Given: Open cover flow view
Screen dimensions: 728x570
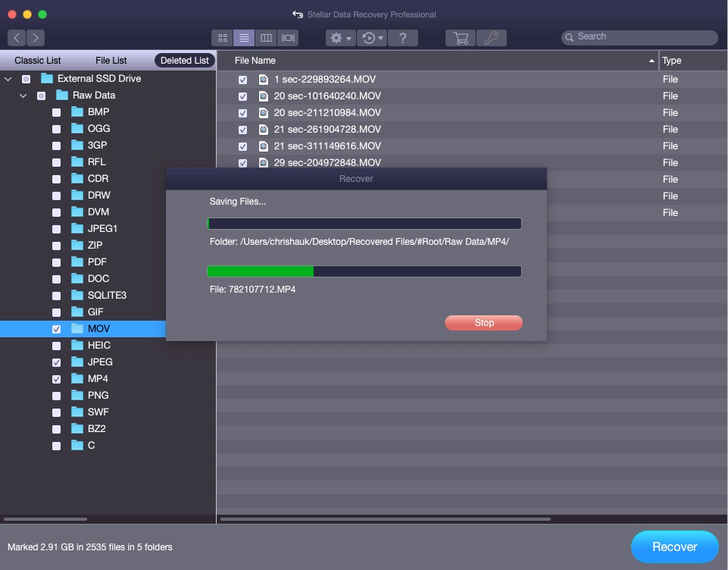Looking at the screenshot, I should click(288, 38).
